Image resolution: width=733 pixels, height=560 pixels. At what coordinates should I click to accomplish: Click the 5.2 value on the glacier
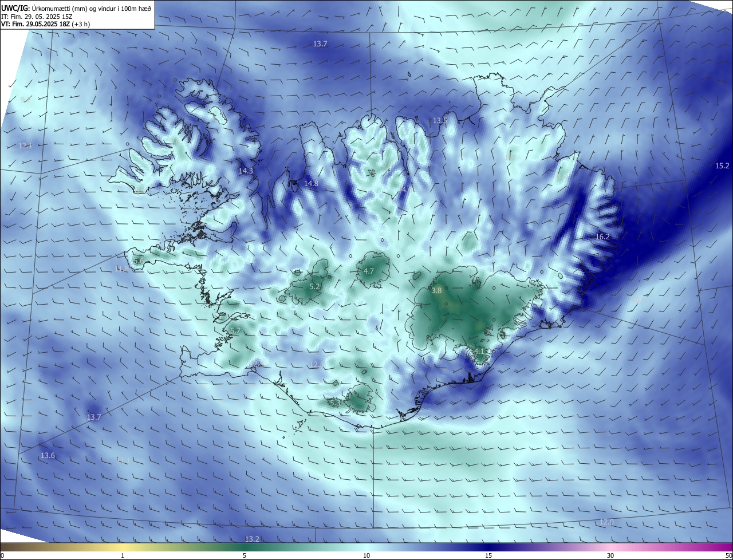[x=314, y=286]
